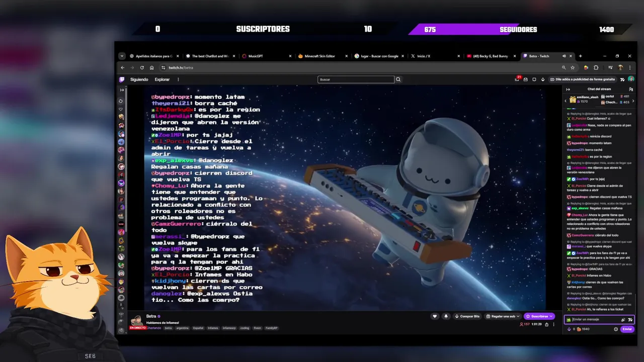
Task: Open the Regalar una sub dropdown
Action: [503, 316]
